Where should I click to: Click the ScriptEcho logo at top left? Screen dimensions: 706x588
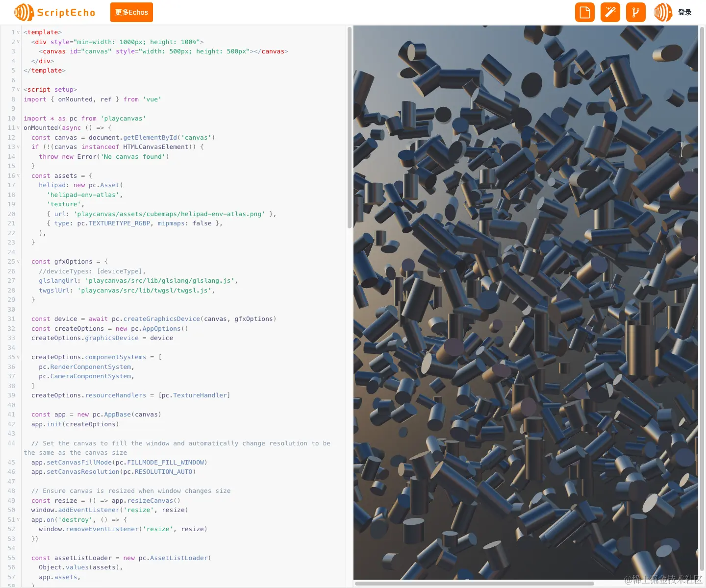(55, 12)
